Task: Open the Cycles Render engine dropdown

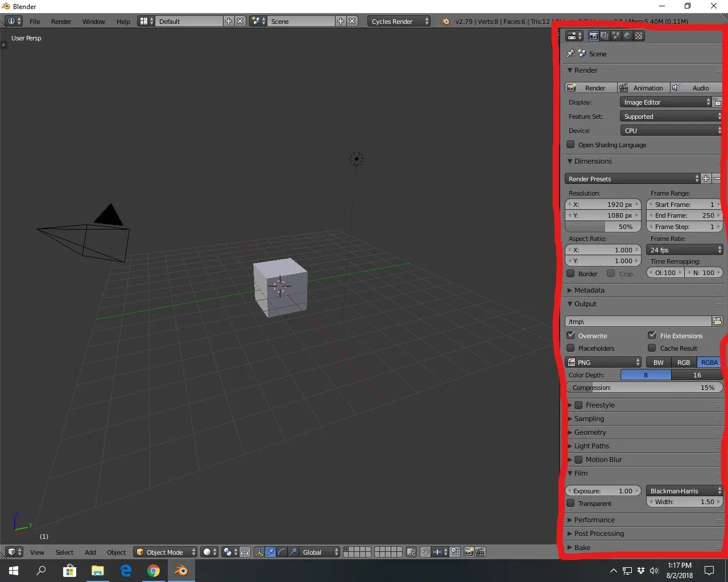Action: (x=399, y=21)
